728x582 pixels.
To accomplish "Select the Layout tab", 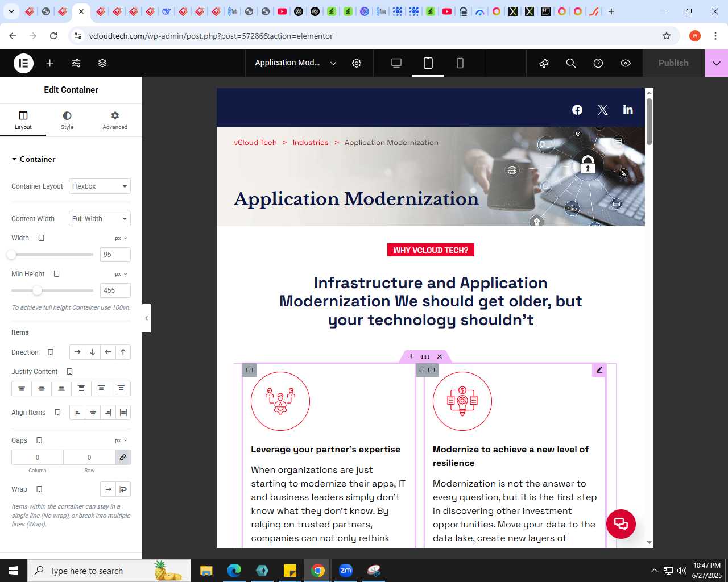I will pos(23,120).
